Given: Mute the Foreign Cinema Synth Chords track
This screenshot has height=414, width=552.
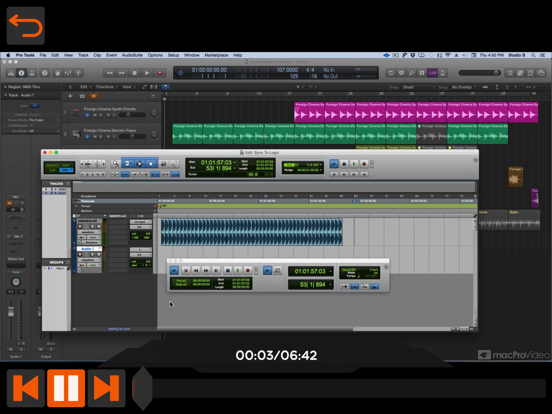Looking at the screenshot, I should (94, 115).
